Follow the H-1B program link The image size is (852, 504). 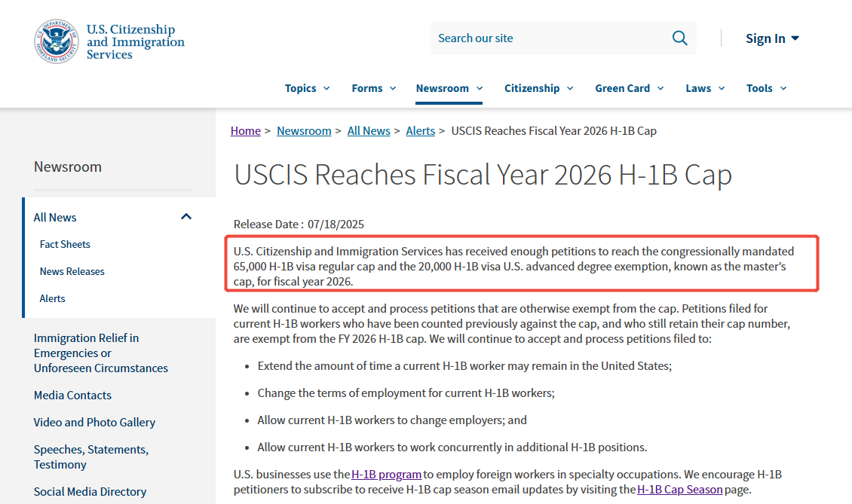pyautogui.click(x=386, y=474)
